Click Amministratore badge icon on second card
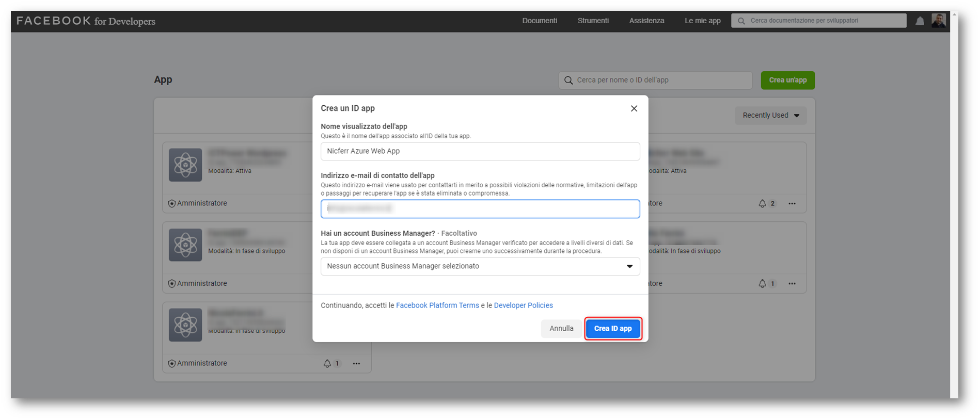 point(172,284)
